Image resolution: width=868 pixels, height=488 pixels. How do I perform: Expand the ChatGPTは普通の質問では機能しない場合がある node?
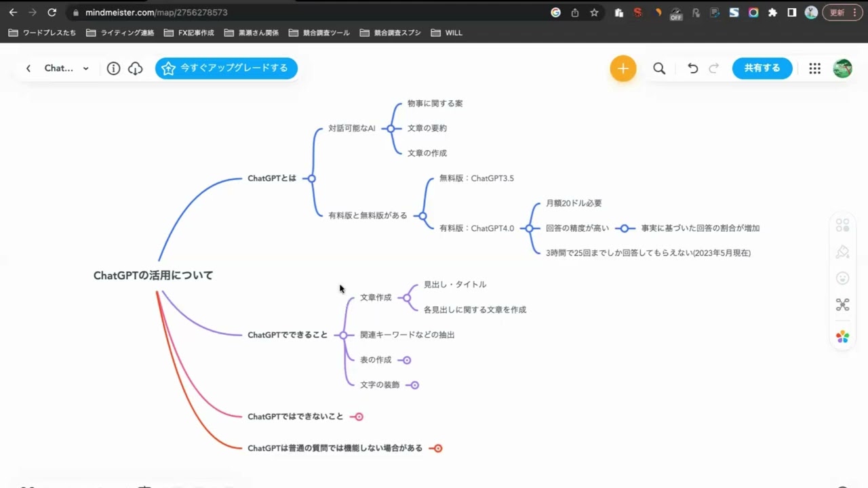(438, 448)
